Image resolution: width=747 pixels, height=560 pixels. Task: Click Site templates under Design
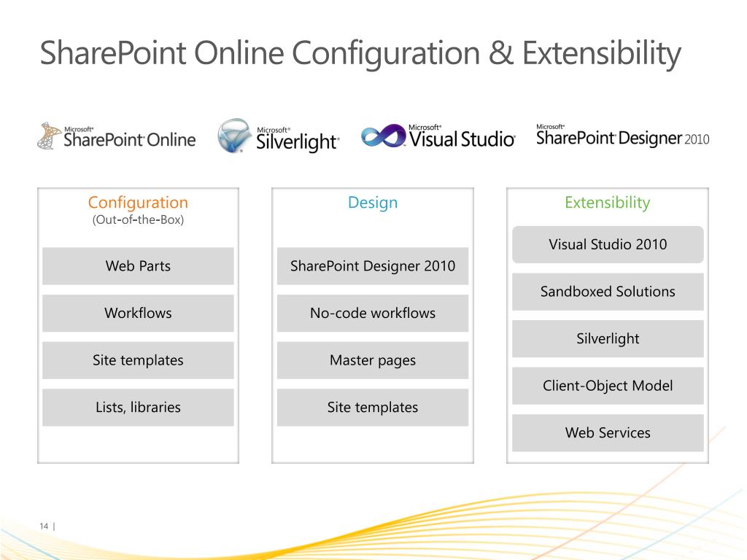pos(373,407)
